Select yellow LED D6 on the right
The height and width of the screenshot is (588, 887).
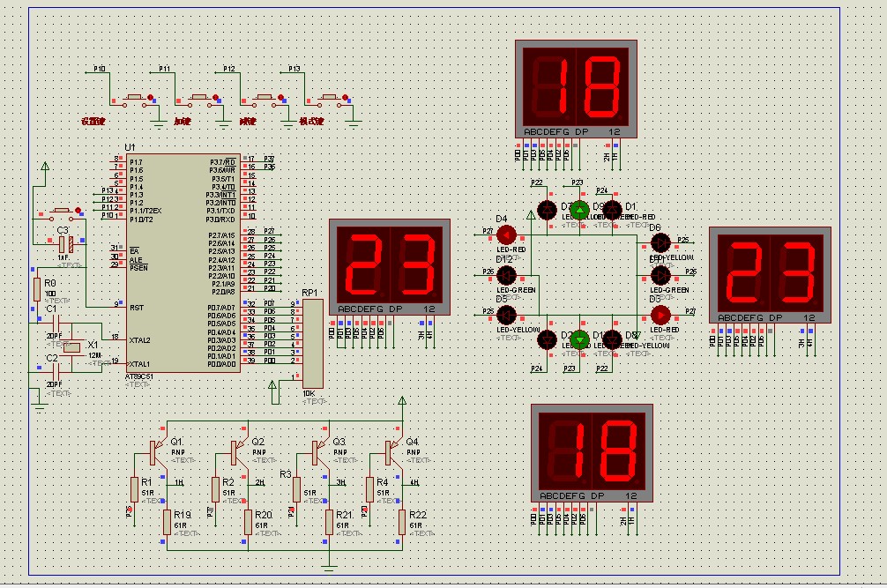point(660,242)
